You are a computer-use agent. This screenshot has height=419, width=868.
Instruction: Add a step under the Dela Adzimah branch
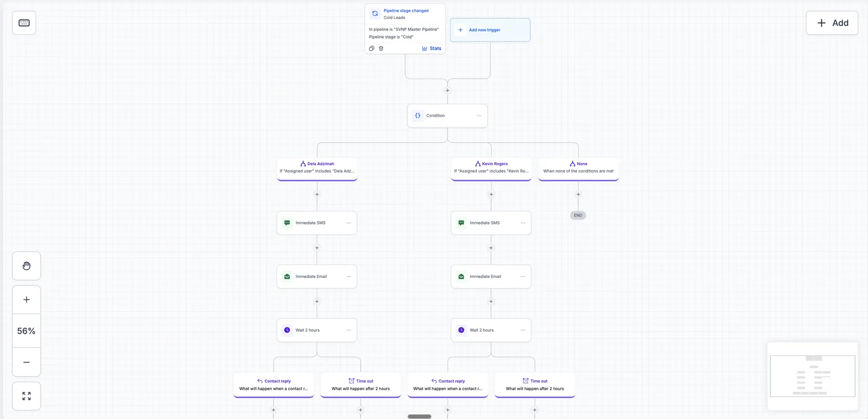tap(317, 194)
